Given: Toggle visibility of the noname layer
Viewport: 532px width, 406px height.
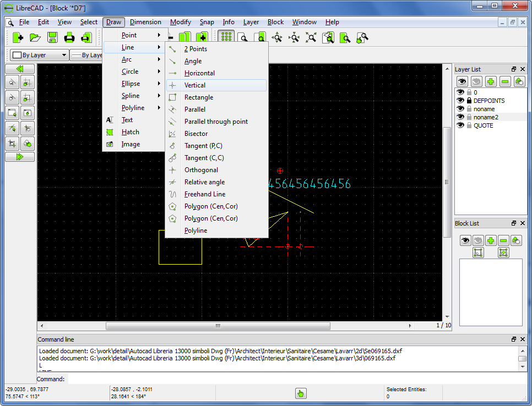Looking at the screenshot, I should pyautogui.click(x=460, y=108).
